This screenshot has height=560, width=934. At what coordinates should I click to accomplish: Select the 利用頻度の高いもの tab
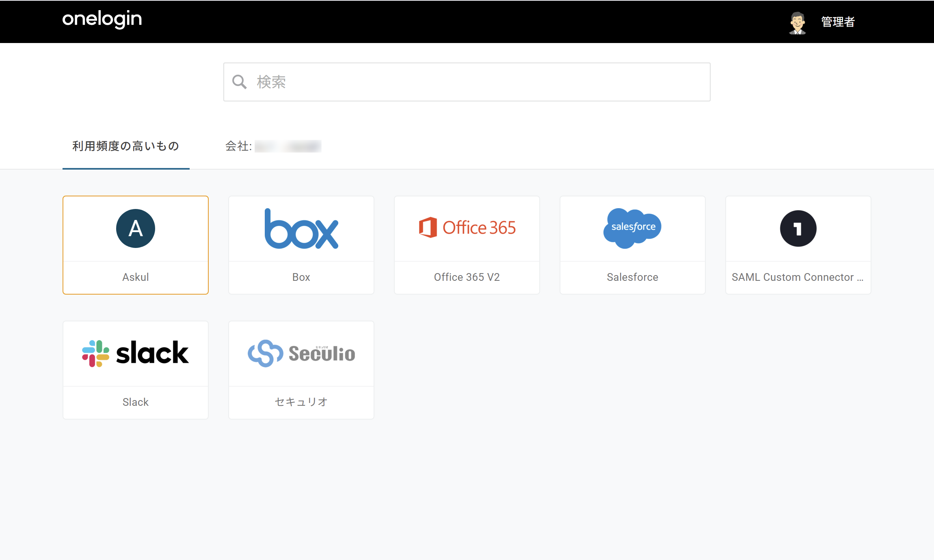tap(126, 146)
